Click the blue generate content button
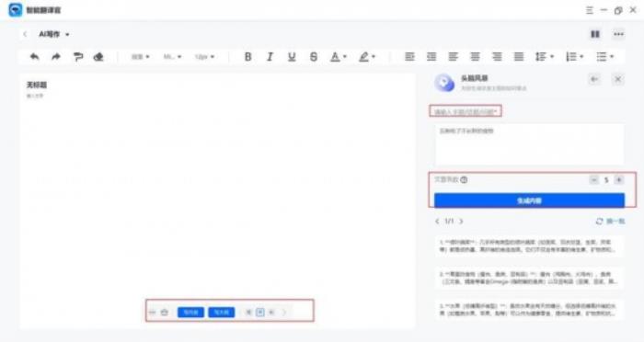 pyautogui.click(x=529, y=200)
